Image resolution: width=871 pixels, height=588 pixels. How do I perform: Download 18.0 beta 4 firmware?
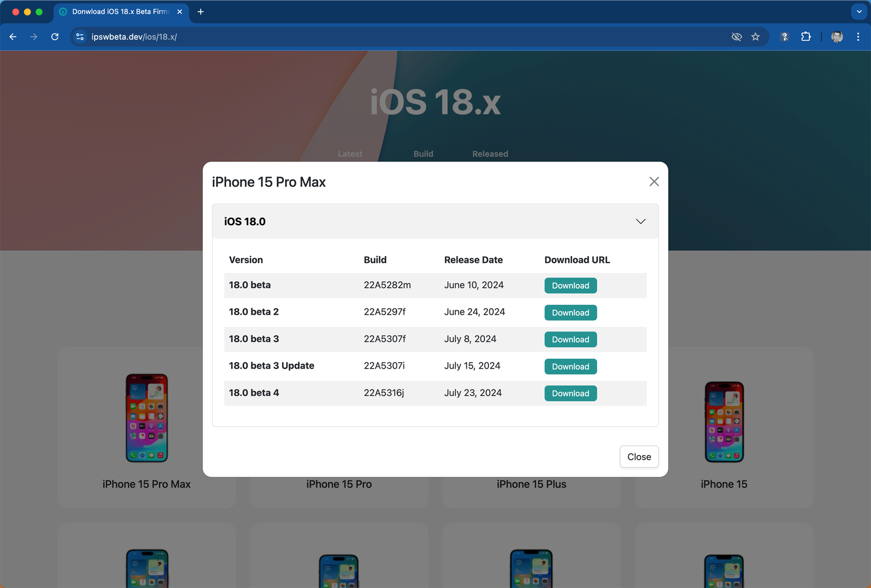click(570, 394)
